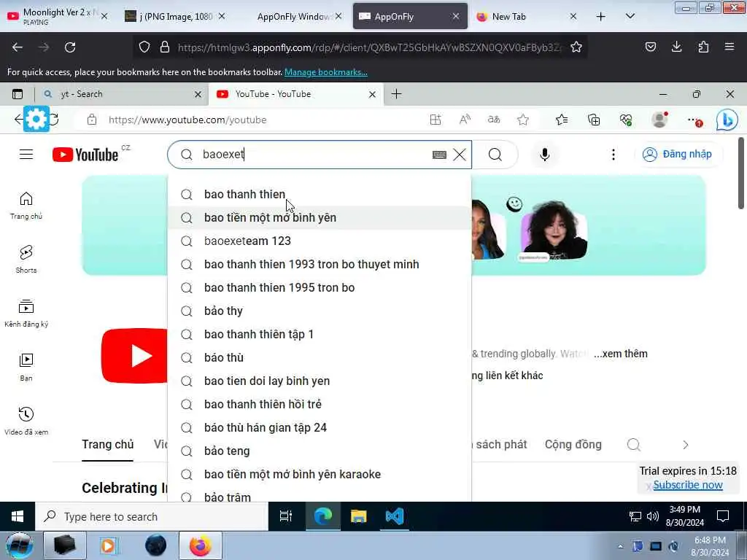
Task: Open Edge read aloud icon
Action: 465,120
